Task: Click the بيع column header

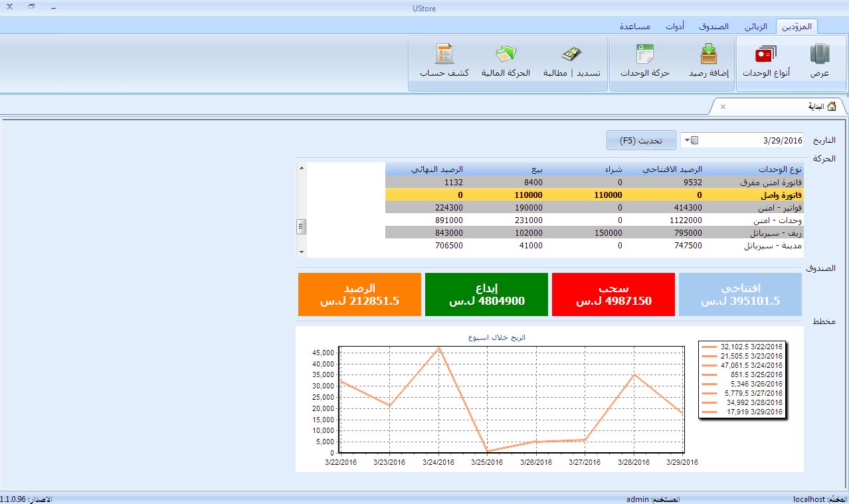Action: tap(504, 169)
